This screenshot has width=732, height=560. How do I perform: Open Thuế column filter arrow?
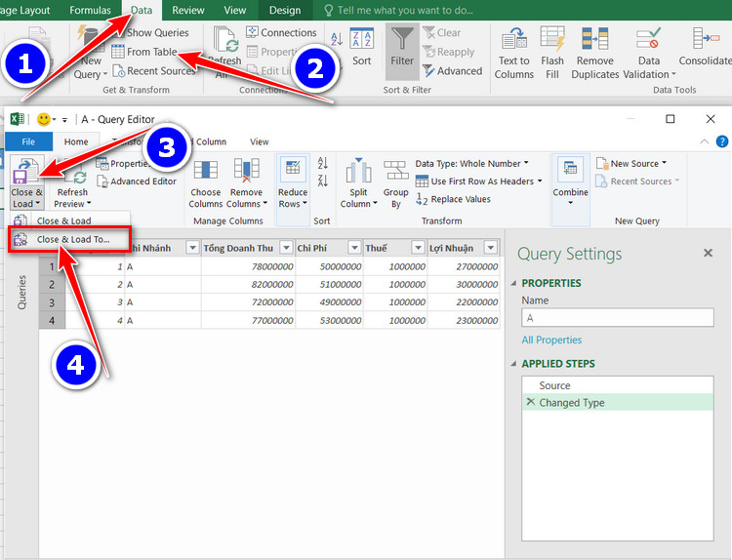click(x=419, y=248)
